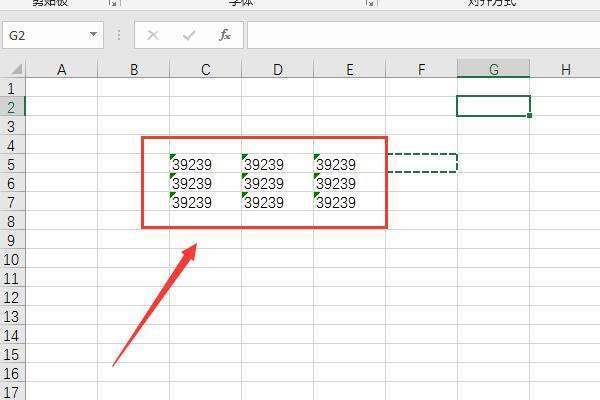
Task: Select cell E7 containing 39239
Action: click(349, 202)
